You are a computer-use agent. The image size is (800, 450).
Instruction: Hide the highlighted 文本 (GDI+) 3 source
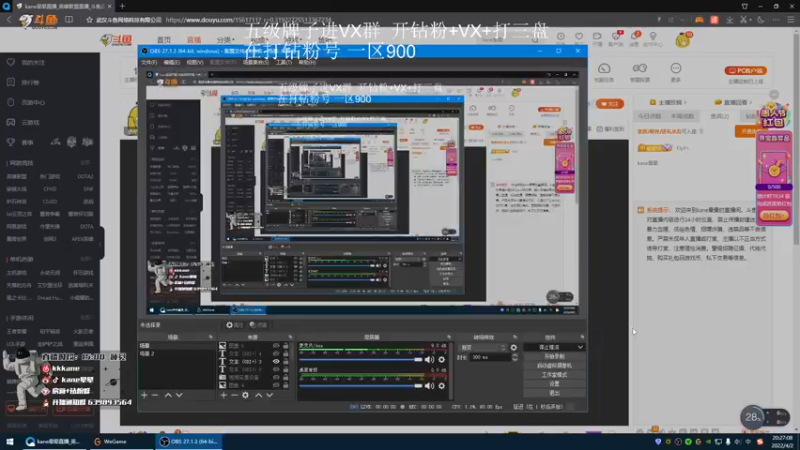pos(276,361)
